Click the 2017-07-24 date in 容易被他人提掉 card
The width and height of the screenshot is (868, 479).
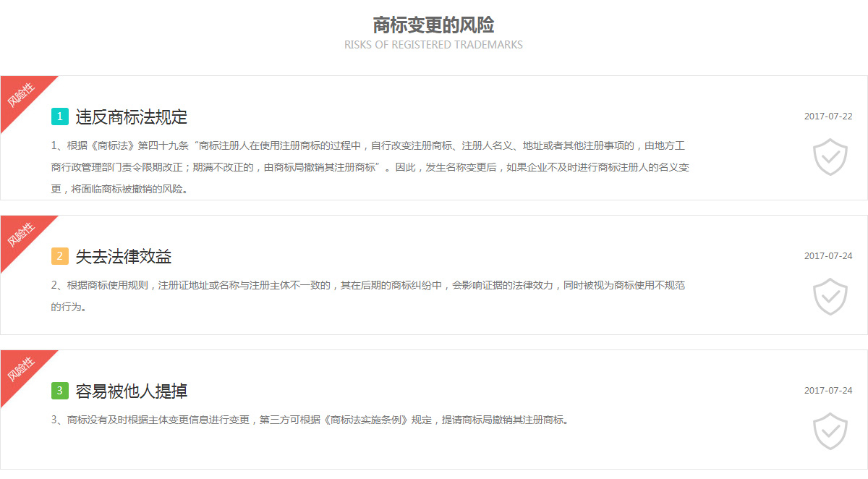pos(828,391)
